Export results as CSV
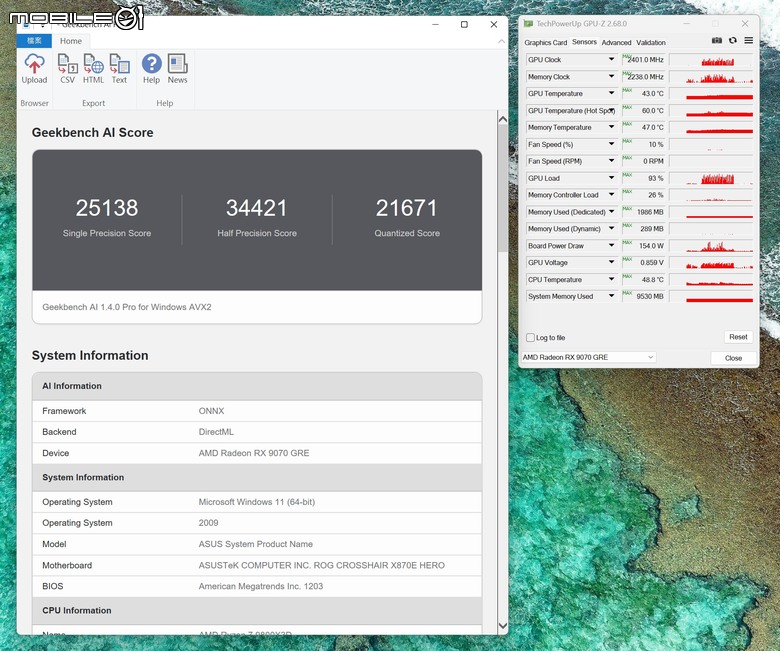780x651 pixels. click(x=67, y=69)
